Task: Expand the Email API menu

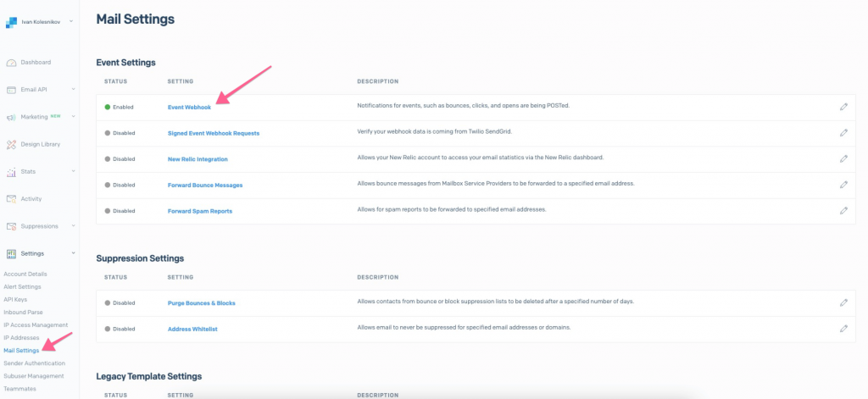Action: pyautogui.click(x=73, y=90)
